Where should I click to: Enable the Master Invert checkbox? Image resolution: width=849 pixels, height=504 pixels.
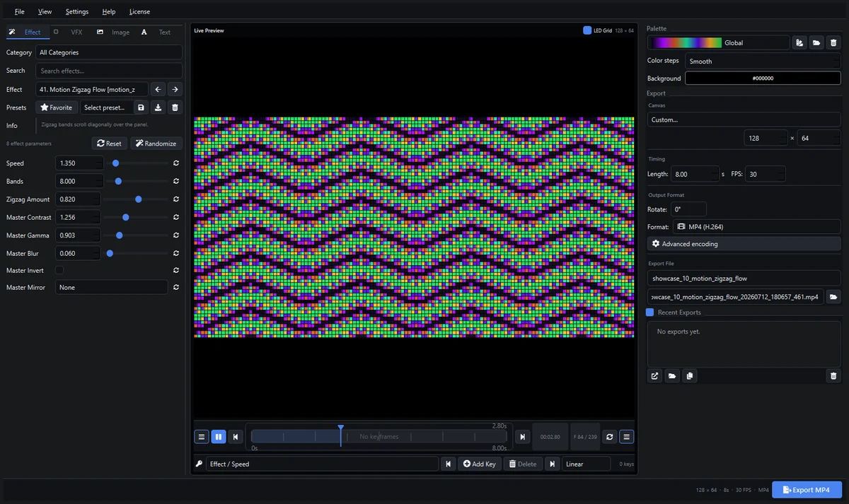pyautogui.click(x=59, y=270)
